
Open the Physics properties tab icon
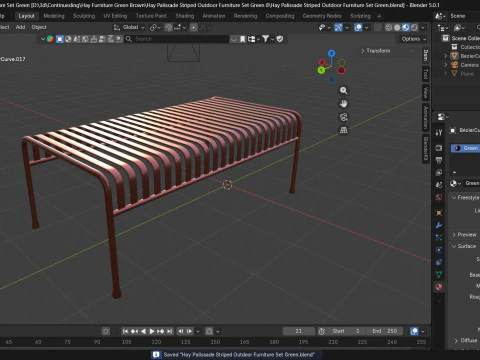(439, 250)
